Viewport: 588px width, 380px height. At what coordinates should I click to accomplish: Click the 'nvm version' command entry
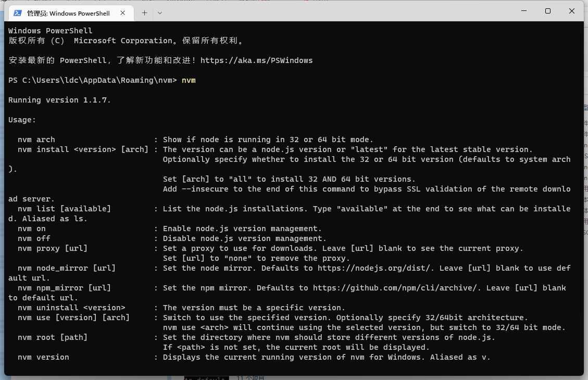pos(43,357)
